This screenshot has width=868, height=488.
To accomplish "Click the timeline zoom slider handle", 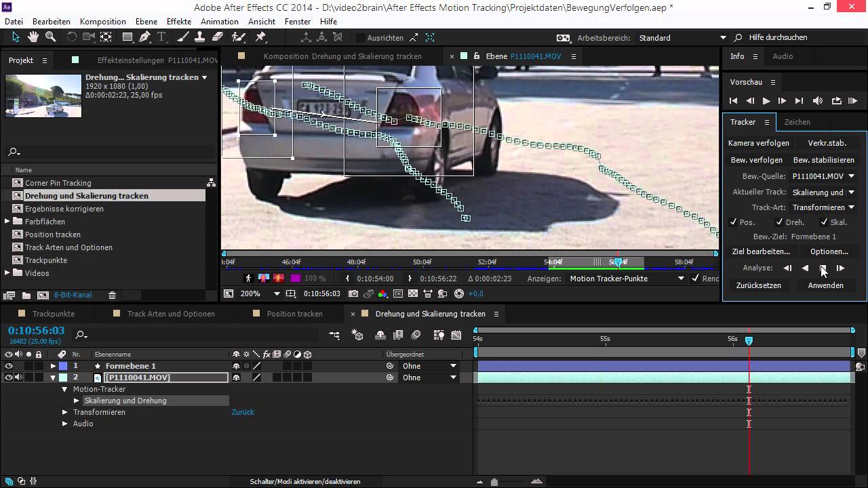I will pyautogui.click(x=494, y=482).
